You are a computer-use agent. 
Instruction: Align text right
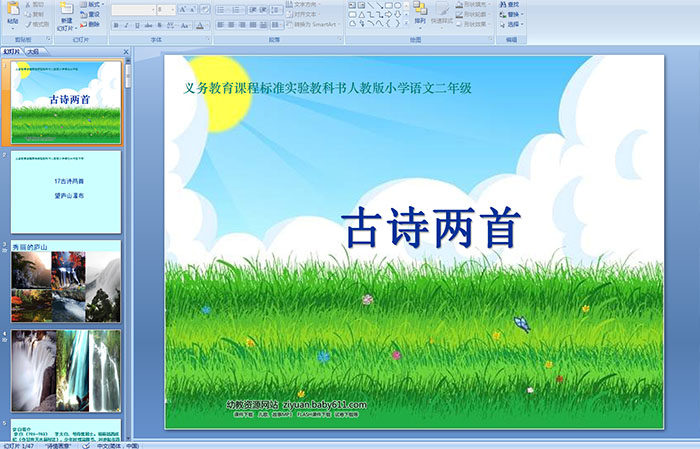coord(242,25)
